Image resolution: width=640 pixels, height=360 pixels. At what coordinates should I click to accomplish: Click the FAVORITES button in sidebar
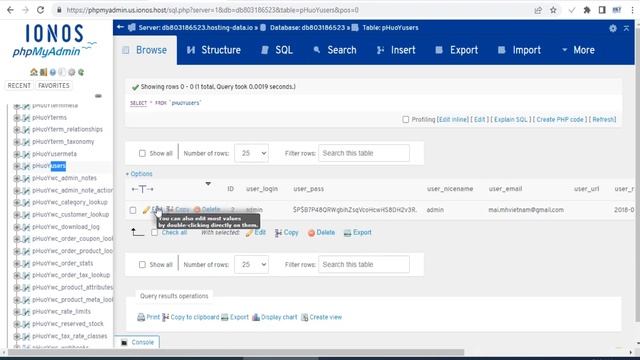coord(54,86)
